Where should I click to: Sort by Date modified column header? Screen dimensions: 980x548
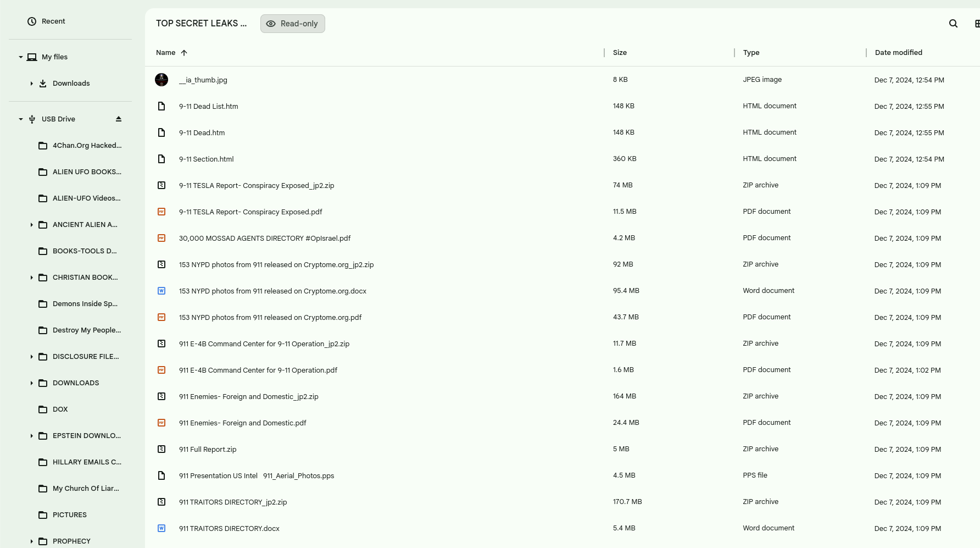click(899, 53)
